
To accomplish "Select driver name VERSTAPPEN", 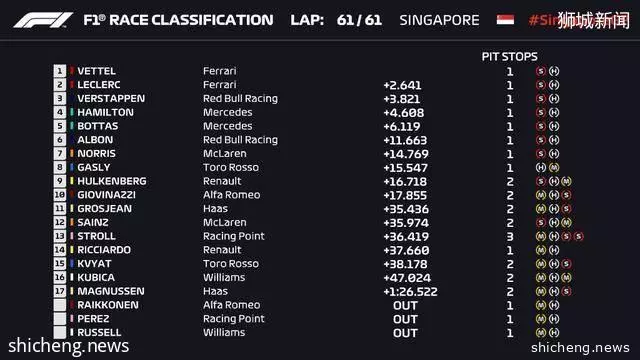I will pyautogui.click(x=111, y=98).
